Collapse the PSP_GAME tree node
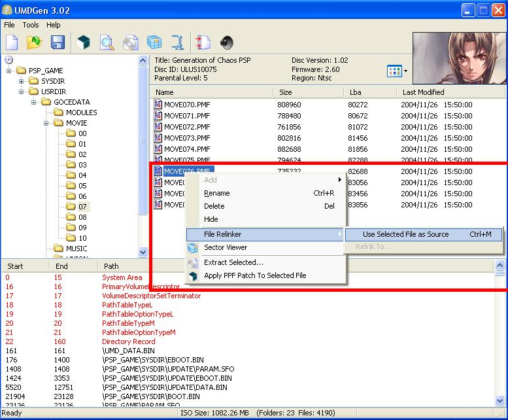508x420 pixels. [10, 71]
